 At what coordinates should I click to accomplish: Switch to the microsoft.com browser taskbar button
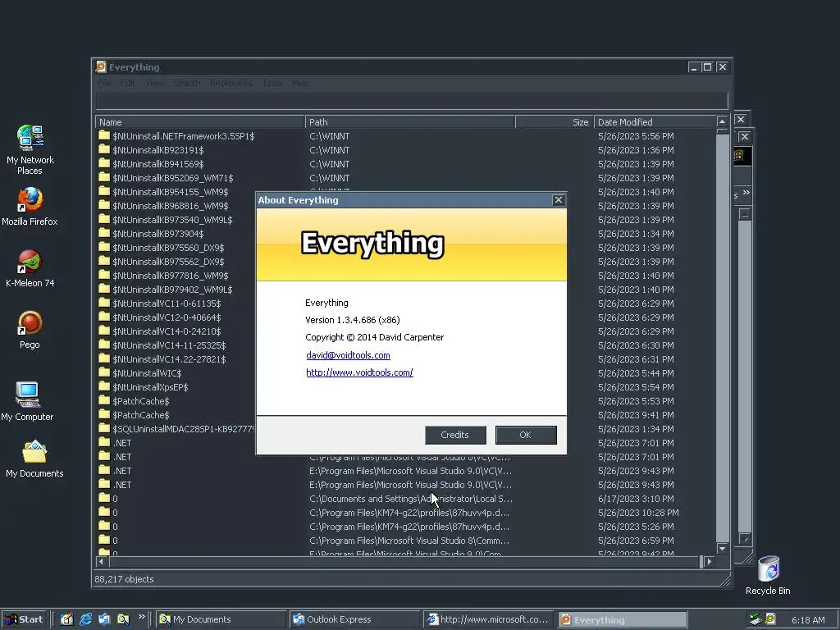[x=489, y=619]
